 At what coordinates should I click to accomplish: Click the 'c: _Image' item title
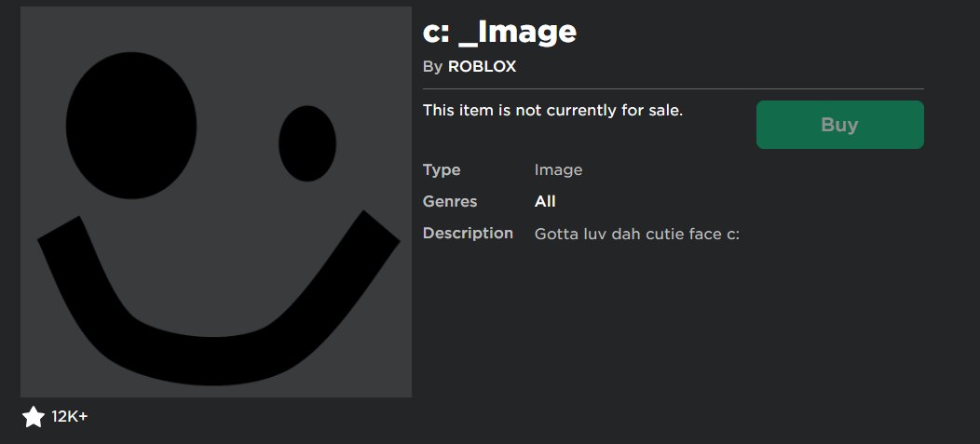click(x=499, y=32)
